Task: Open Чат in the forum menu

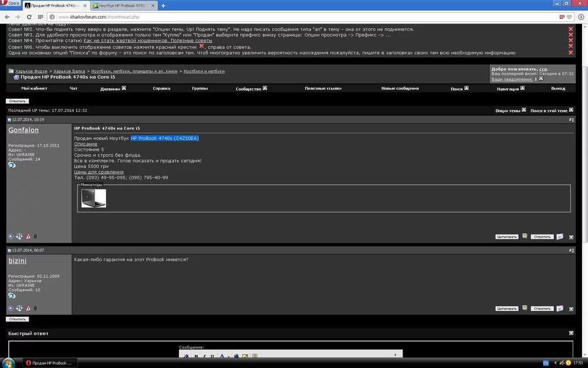Action: [x=73, y=89]
